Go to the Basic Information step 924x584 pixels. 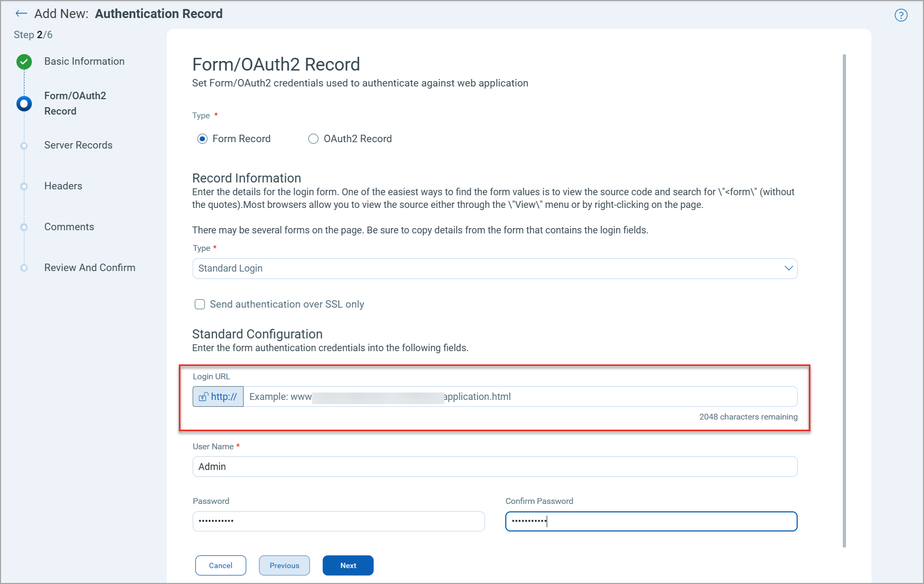coord(84,61)
